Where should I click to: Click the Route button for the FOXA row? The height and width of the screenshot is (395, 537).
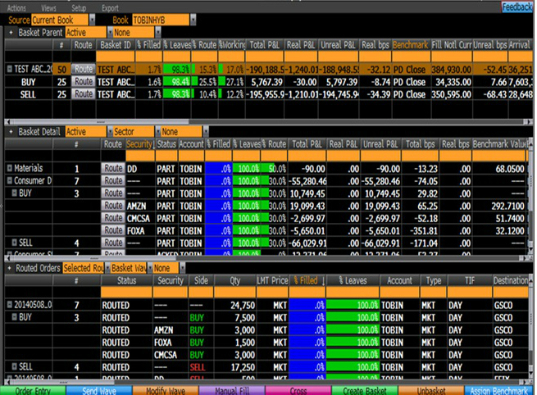click(x=113, y=230)
